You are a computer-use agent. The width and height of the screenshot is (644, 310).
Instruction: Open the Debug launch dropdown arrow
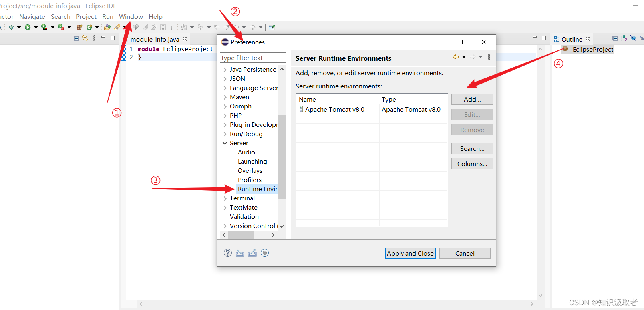click(19, 28)
